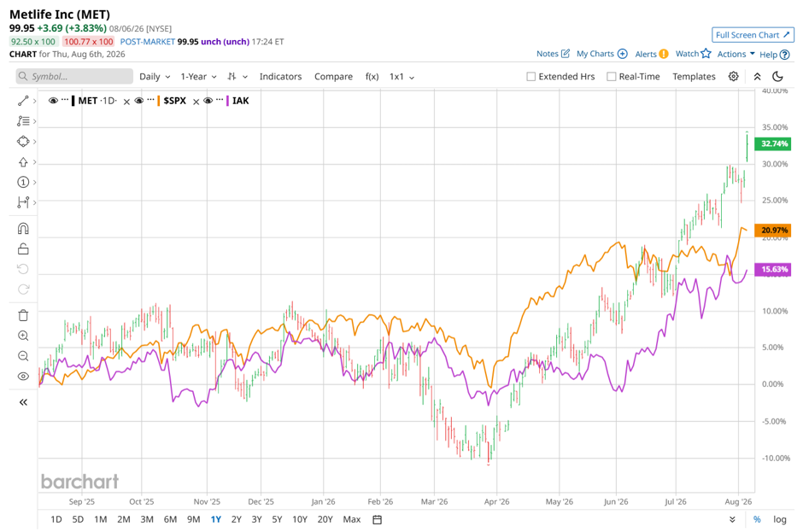Open the Fibonacci and list tools
This screenshot has width=803, height=532.
click(23, 121)
